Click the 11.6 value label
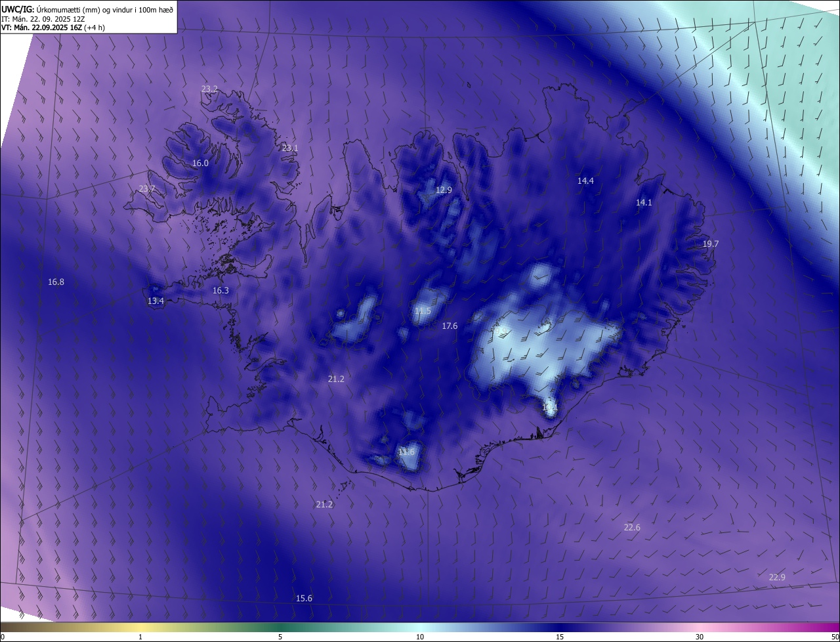The image size is (840, 642). 406,452
